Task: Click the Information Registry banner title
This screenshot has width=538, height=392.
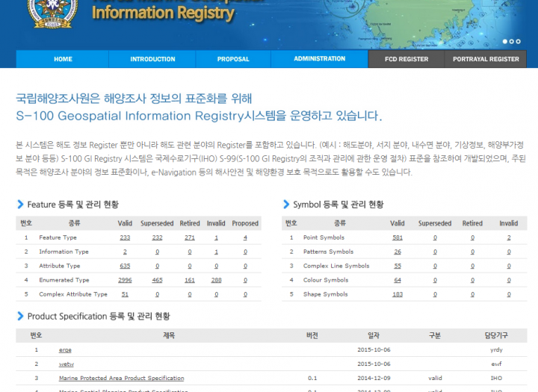Action: click(163, 13)
